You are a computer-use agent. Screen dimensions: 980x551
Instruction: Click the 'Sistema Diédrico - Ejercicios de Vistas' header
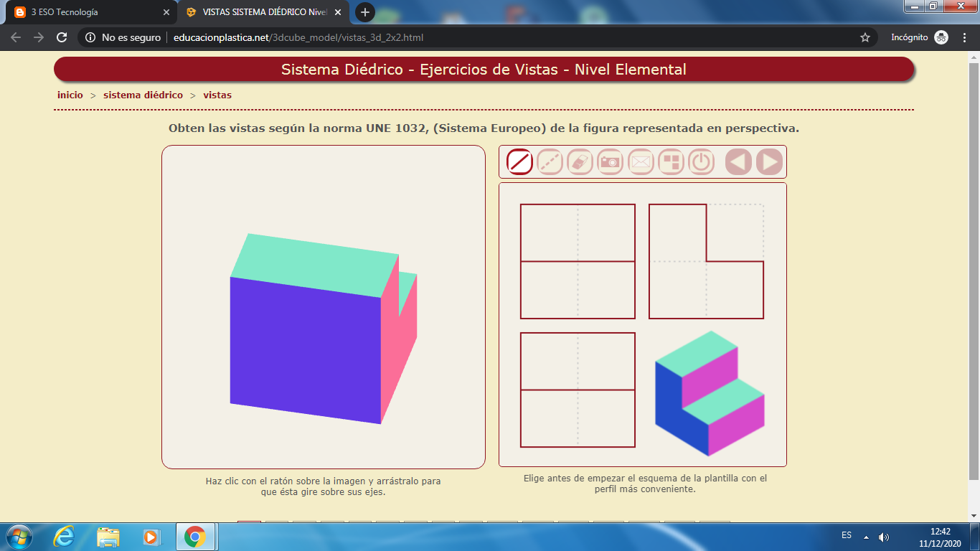(x=484, y=70)
